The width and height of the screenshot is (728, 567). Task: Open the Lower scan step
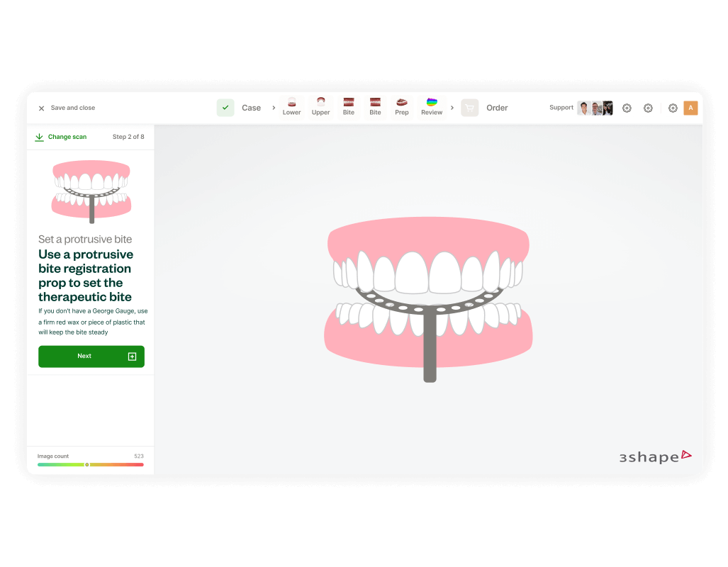291,107
